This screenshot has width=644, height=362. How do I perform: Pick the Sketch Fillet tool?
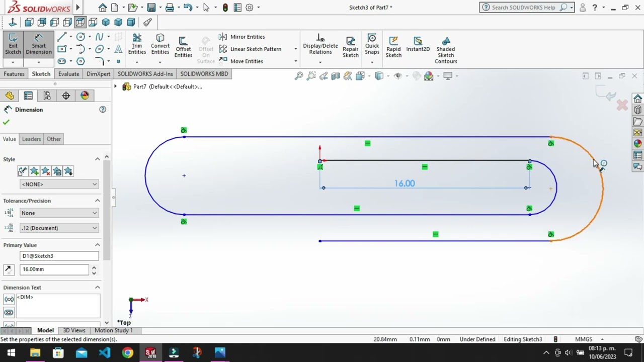[99, 61]
